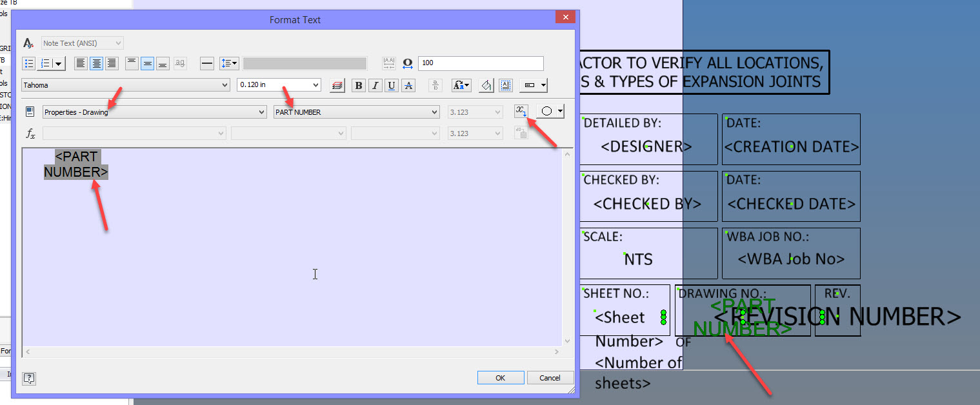Insert parameter using the x-arrow icon
Viewport: 980px width, 405px height.
pyautogui.click(x=521, y=111)
